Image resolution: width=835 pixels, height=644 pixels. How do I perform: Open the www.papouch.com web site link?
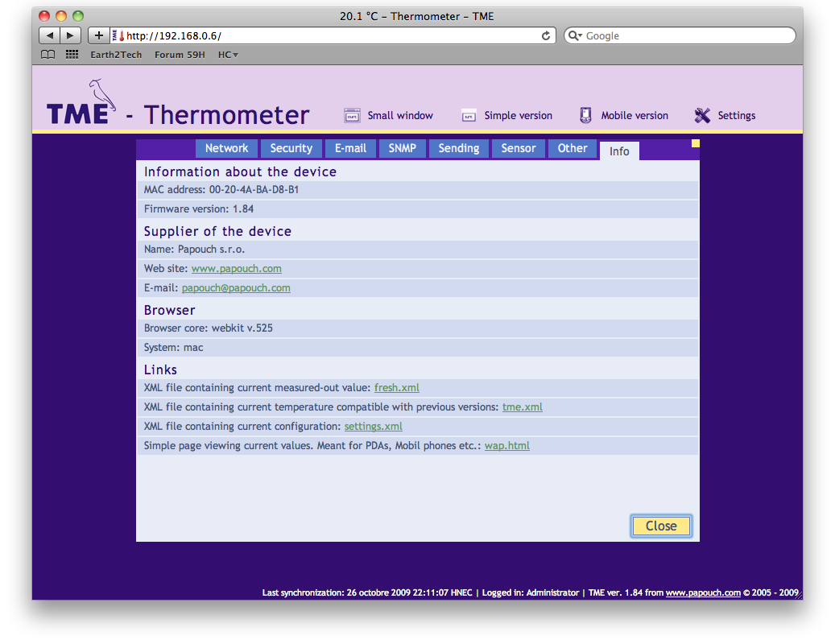point(237,269)
